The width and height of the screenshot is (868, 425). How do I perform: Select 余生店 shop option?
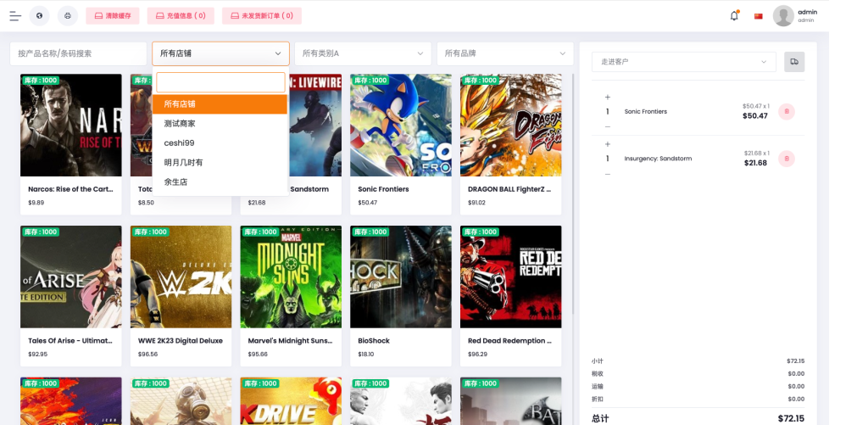click(220, 182)
